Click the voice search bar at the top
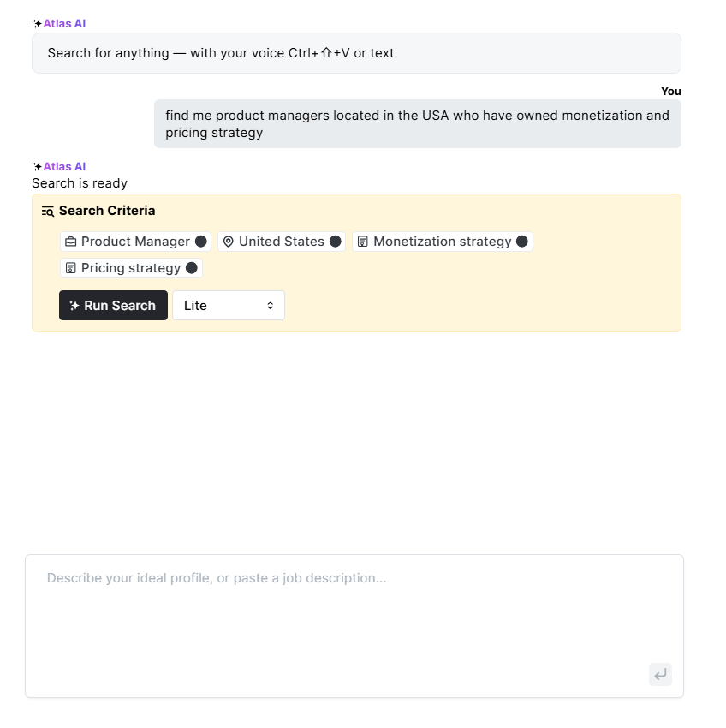The height and width of the screenshot is (728, 726). coord(356,52)
